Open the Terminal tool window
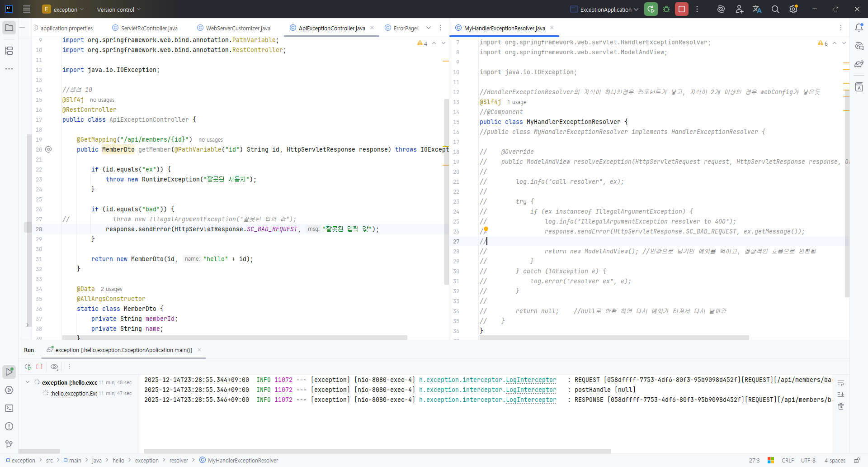The image size is (868, 467). click(x=9, y=408)
